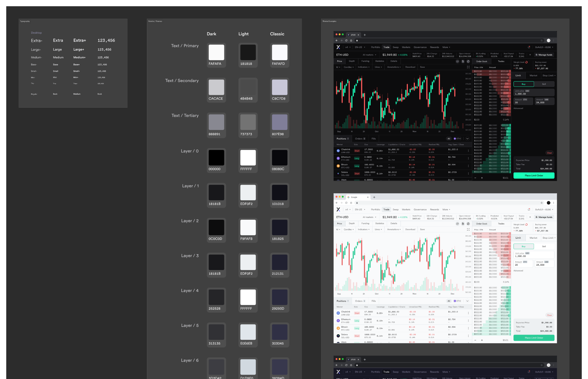Open Stop Limit dropdown in dark theme panel
The image size is (588, 379).
549,76
